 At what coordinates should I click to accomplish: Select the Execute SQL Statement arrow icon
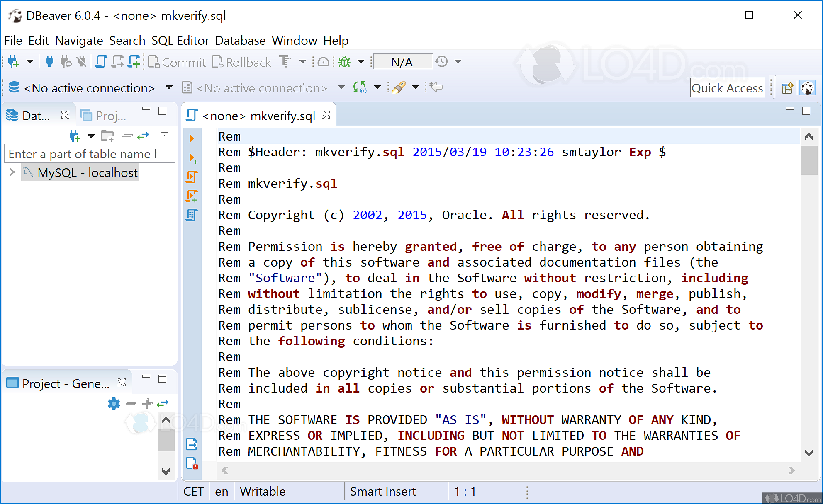(x=192, y=138)
